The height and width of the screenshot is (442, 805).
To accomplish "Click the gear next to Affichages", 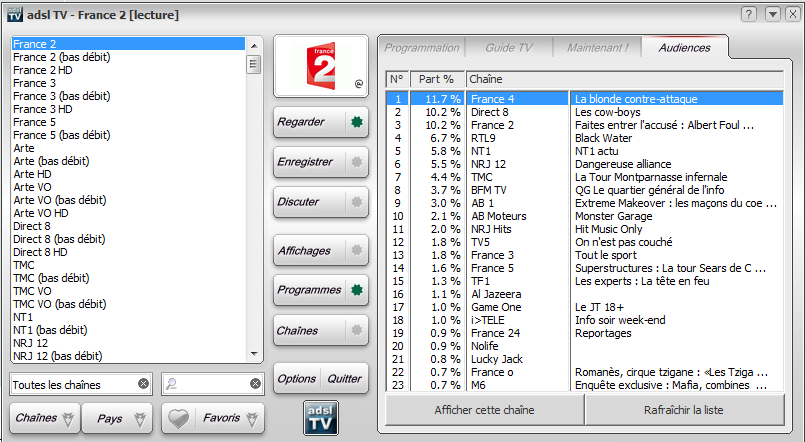I will [357, 251].
